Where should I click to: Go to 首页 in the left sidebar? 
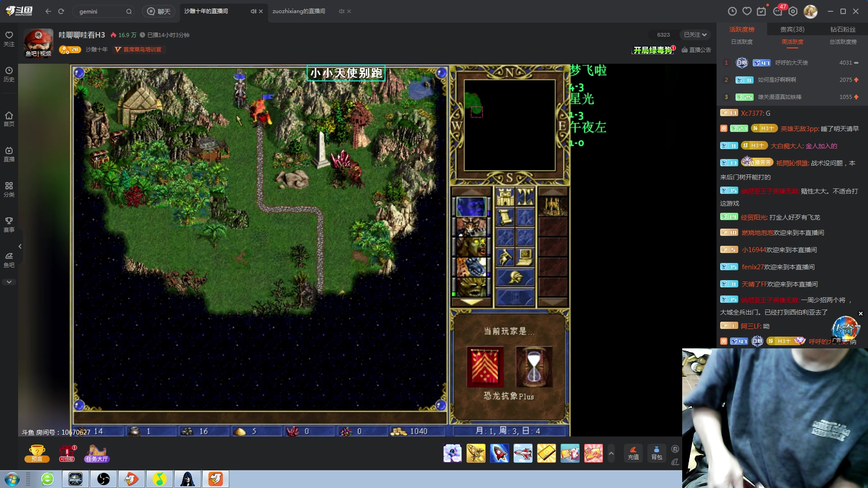point(9,119)
